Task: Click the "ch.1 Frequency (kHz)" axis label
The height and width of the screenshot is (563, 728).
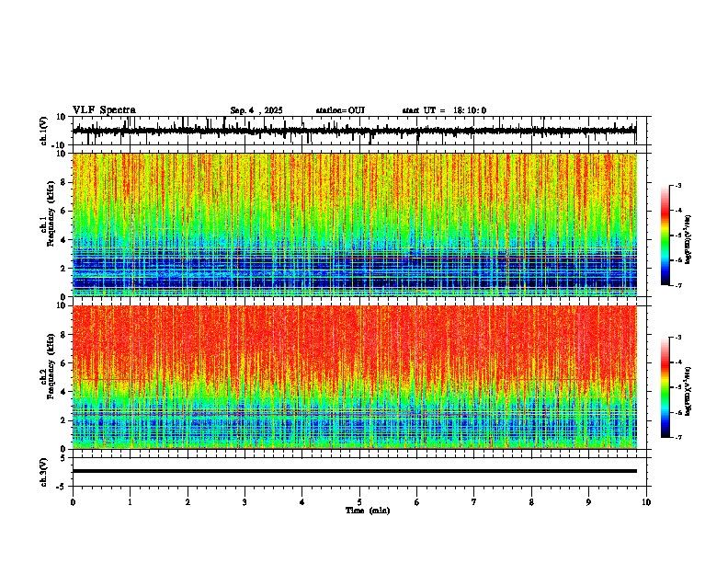Action: [x=48, y=213]
